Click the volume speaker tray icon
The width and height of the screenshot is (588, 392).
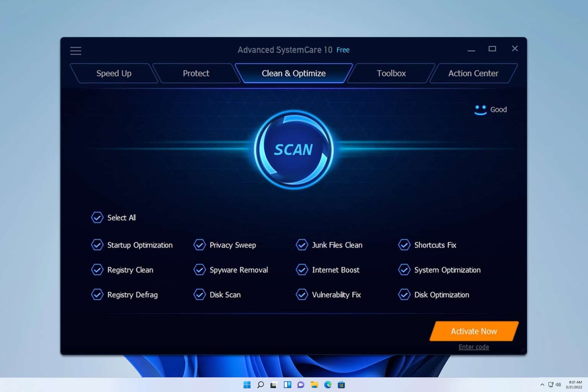point(558,385)
